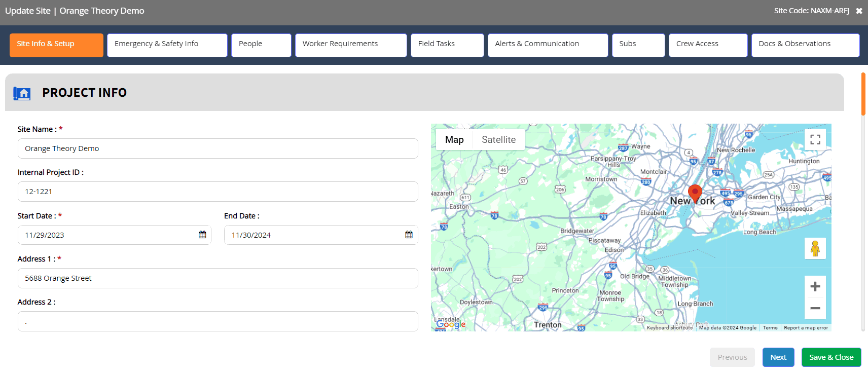Zoom out on the map
The height and width of the screenshot is (375, 868).
(x=815, y=308)
